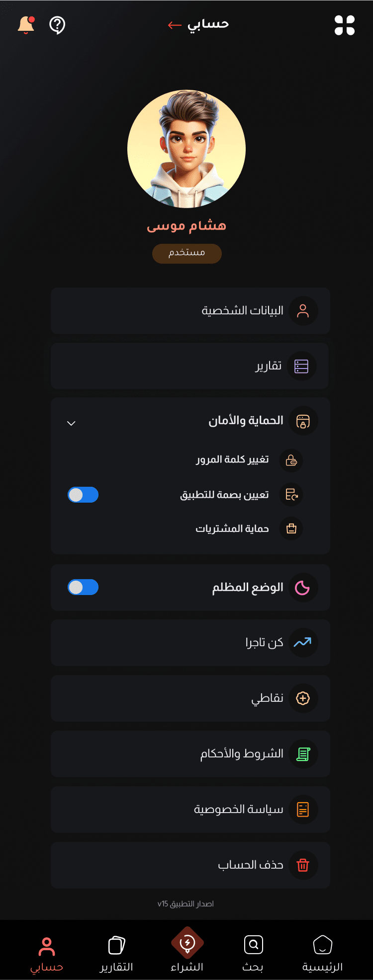Screen dimensions: 373x980
Task: Click the help question mark icon
Action: [57, 25]
